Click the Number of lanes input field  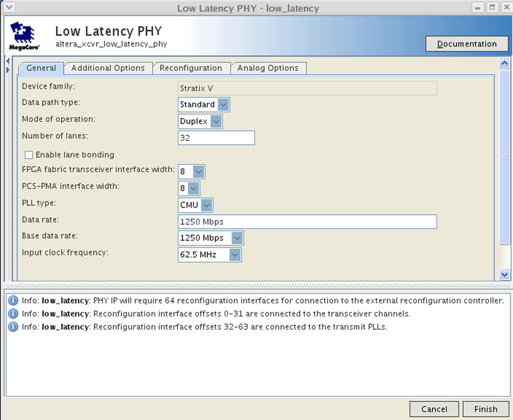pyautogui.click(x=216, y=138)
